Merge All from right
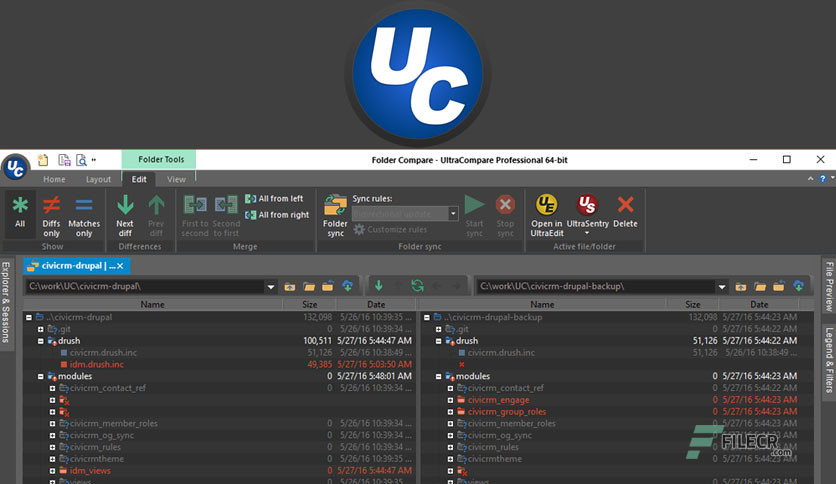 coord(277,215)
